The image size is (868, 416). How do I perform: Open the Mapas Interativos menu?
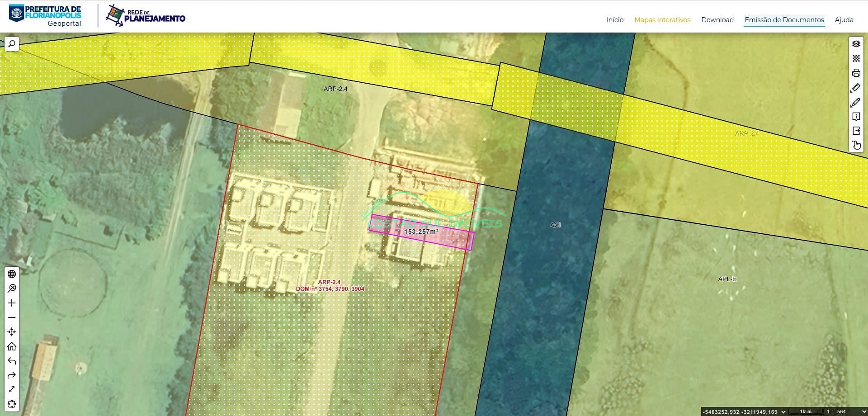(x=662, y=20)
